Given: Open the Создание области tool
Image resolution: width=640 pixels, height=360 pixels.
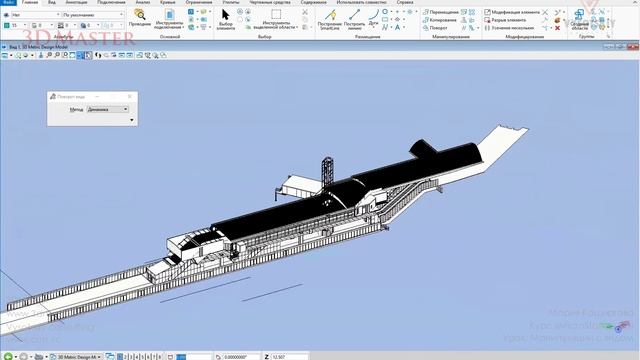Looking at the screenshot, I should (579, 19).
